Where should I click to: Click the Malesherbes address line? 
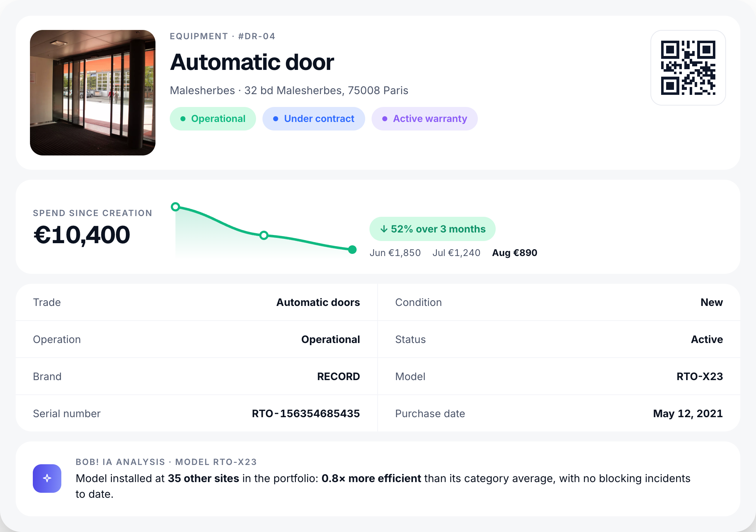click(x=289, y=91)
